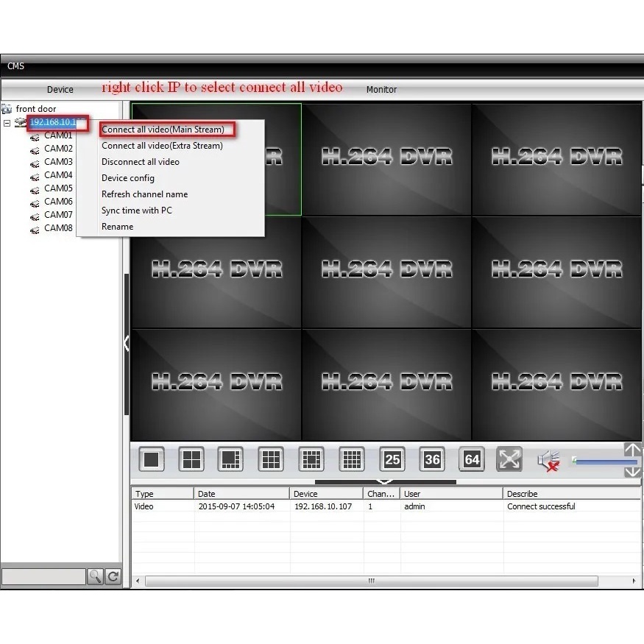644x644 pixels.
Task: Click the search magnifier below device tree
Action: pos(96,577)
